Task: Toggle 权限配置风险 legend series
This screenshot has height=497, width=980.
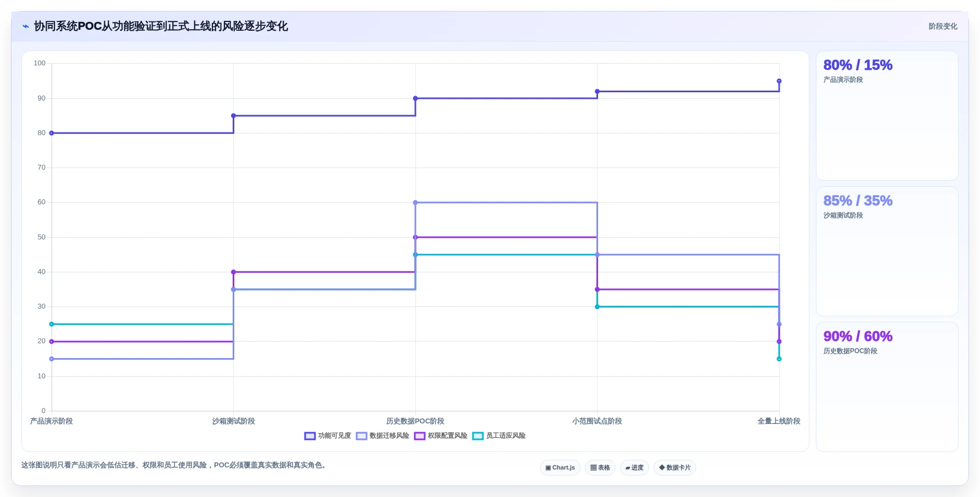Action: click(x=441, y=436)
